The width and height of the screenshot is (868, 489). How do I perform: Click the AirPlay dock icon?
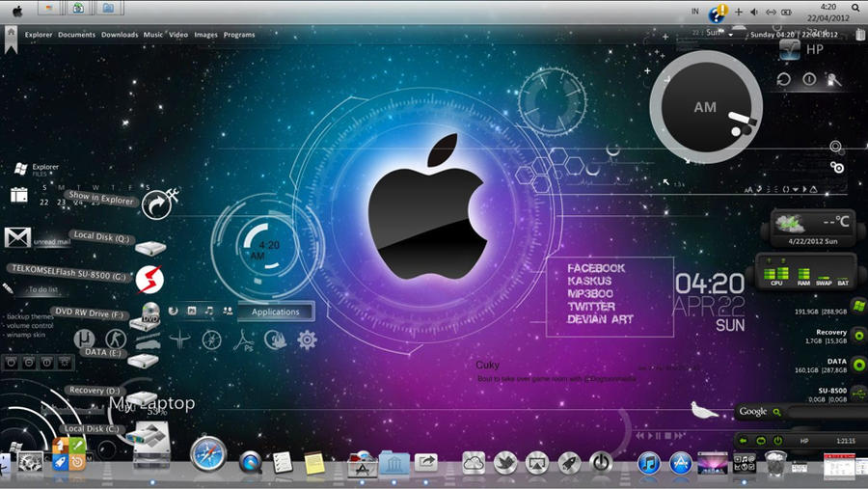click(536, 463)
